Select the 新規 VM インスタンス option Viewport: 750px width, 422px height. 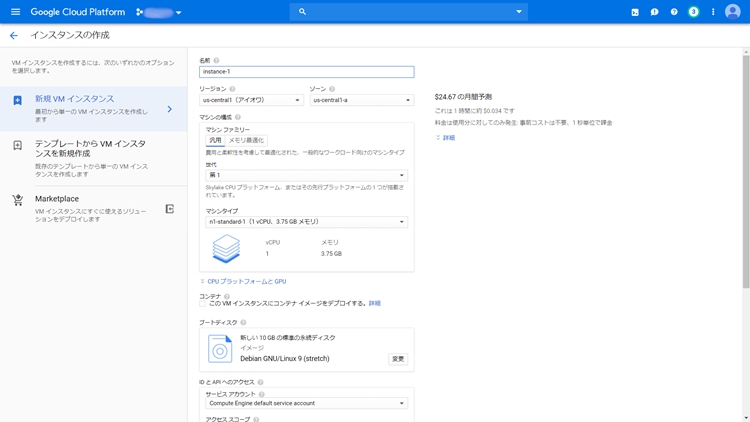[93, 109]
